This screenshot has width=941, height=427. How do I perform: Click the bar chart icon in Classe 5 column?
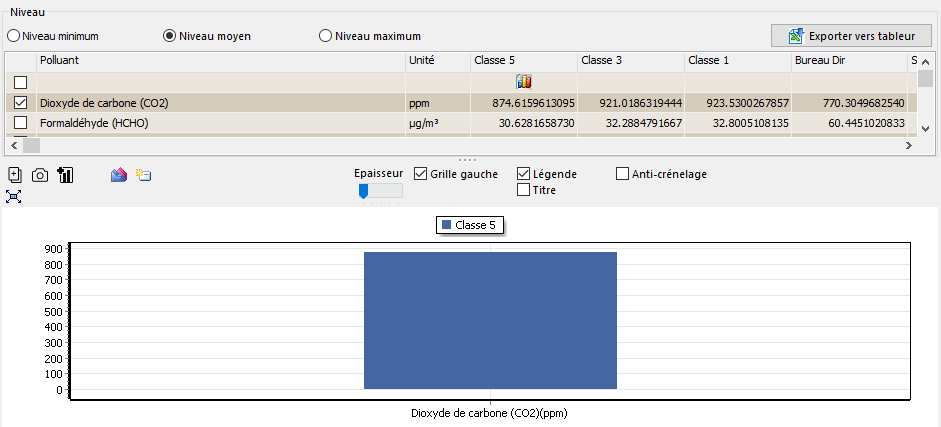[524, 82]
